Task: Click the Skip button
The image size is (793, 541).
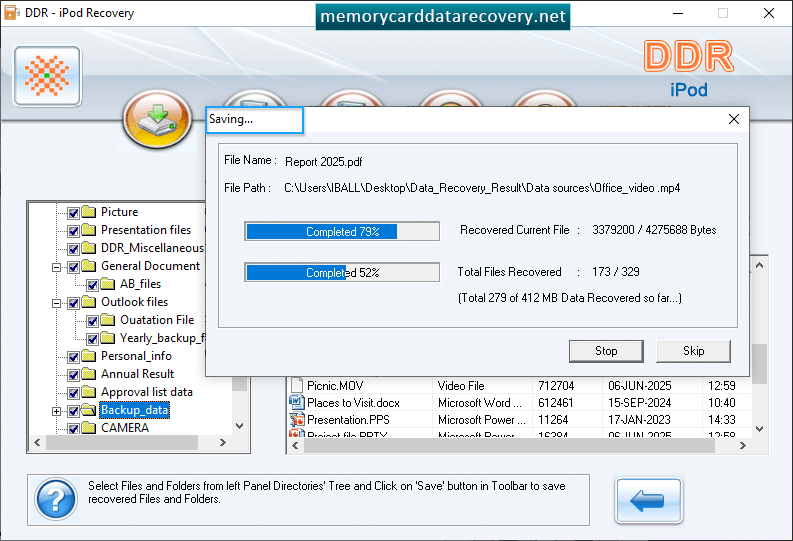Action: click(693, 351)
